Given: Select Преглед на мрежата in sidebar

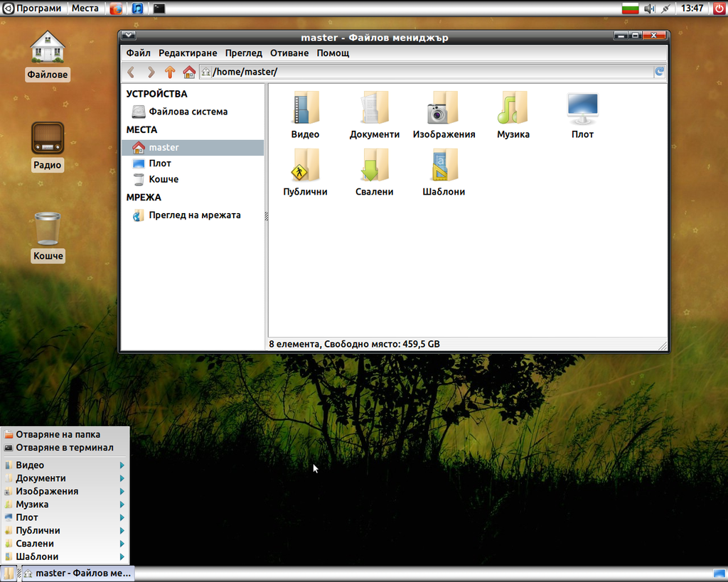Looking at the screenshot, I should (193, 215).
